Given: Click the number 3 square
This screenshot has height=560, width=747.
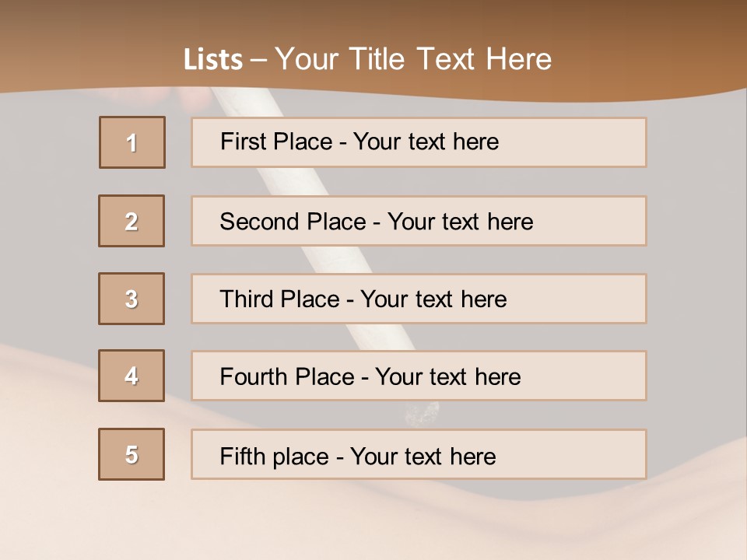Looking at the screenshot, I should (132, 299).
